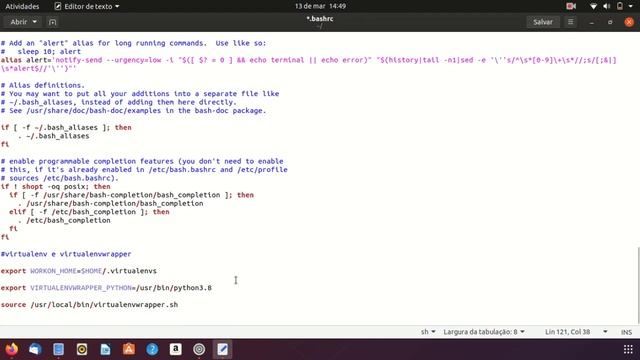Click the ". ~/.bash_aliases" line
Viewport: 640px width, 360px height.
(x=53, y=136)
